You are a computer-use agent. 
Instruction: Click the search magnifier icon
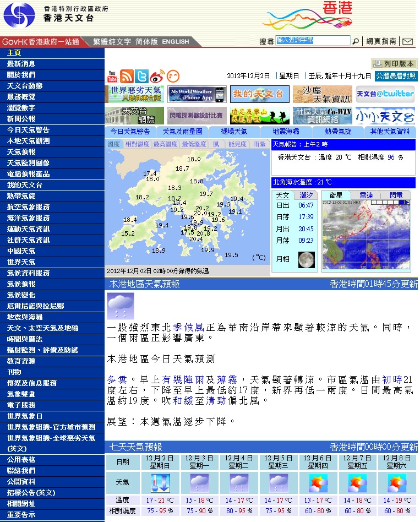coord(356,41)
